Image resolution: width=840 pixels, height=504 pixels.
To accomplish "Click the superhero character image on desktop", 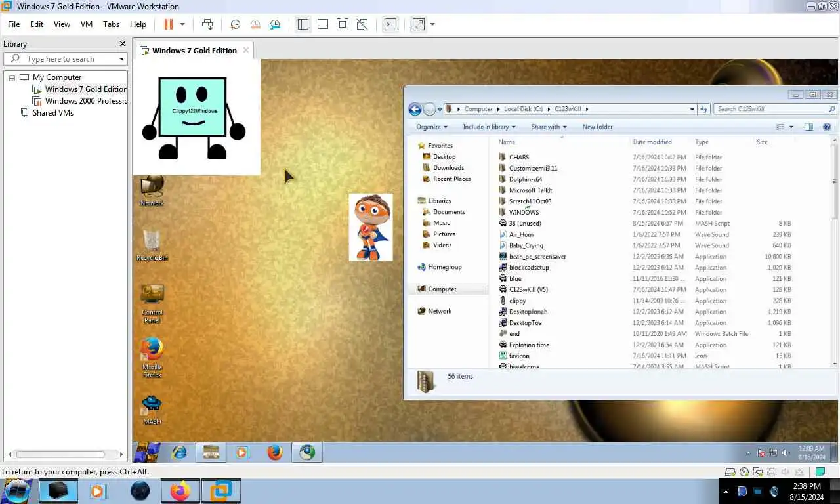I will pos(371,227).
